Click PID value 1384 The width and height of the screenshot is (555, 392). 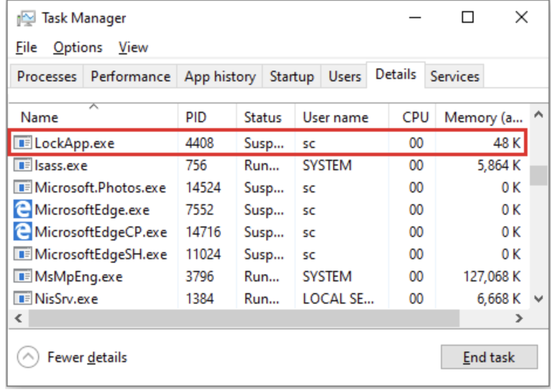tap(200, 299)
